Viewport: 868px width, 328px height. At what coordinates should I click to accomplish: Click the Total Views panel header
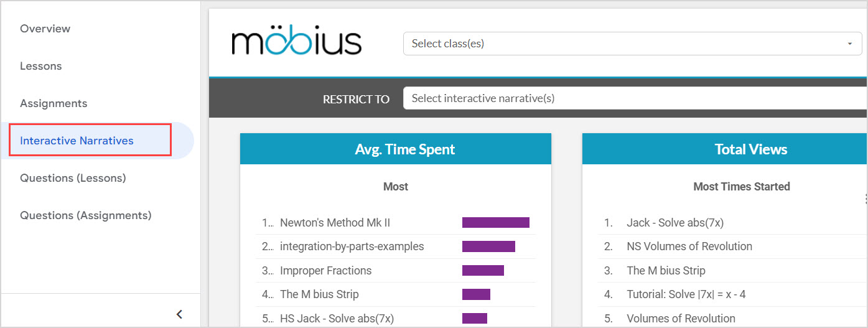coord(750,149)
